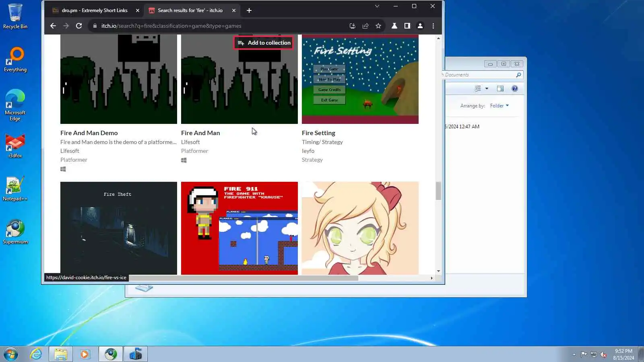
Task: Click the Platformer genre under Fire And Man Demo
Action: [74, 160]
